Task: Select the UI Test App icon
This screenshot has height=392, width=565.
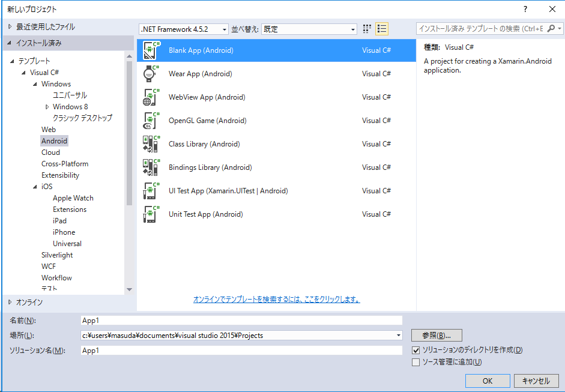Action: pyautogui.click(x=151, y=191)
